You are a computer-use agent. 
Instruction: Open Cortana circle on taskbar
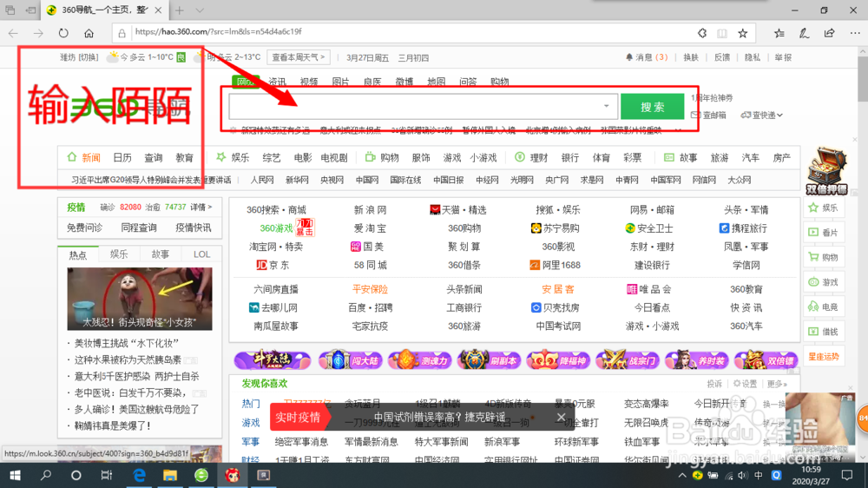(x=76, y=475)
